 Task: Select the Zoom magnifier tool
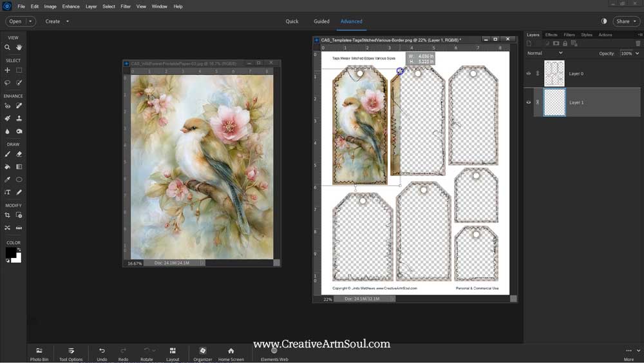pyautogui.click(x=7, y=47)
